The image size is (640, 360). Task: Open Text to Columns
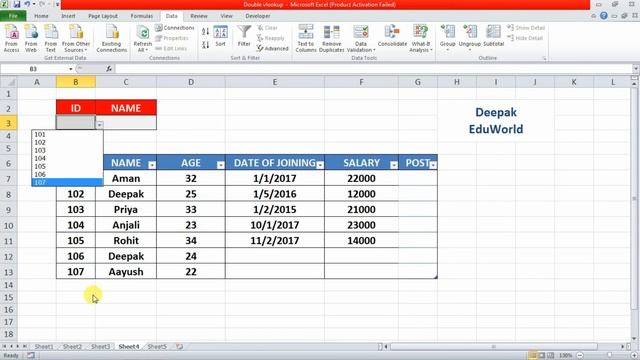[x=306, y=38]
